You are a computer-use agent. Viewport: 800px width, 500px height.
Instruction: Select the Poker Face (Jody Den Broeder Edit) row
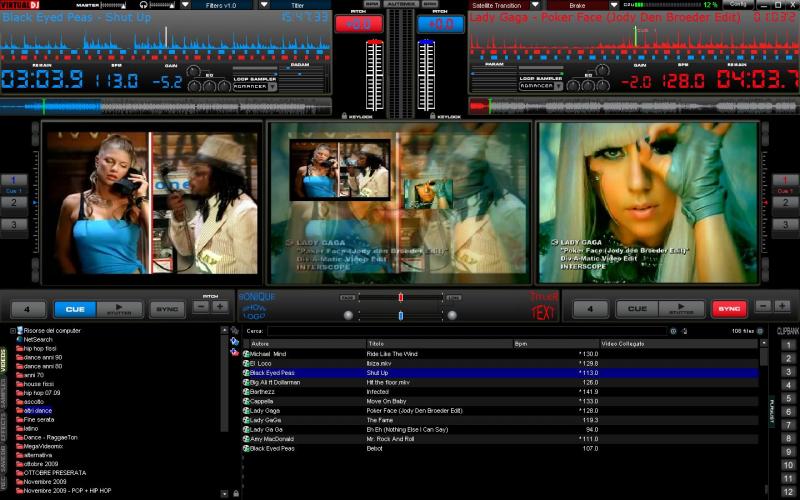(501, 411)
